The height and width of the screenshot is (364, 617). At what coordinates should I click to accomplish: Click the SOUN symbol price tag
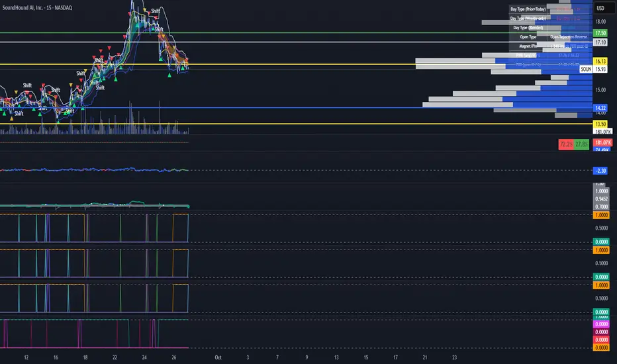click(586, 69)
